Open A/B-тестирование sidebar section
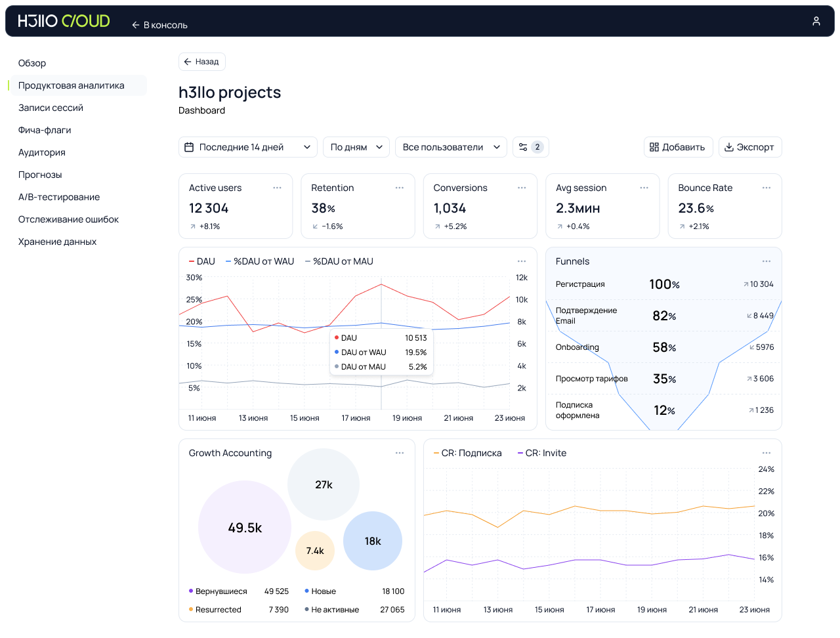 59,197
